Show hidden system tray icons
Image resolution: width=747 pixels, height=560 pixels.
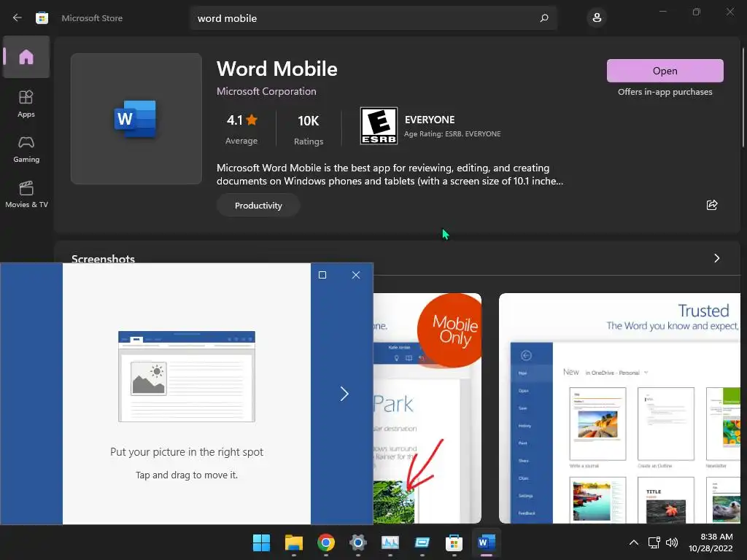pyautogui.click(x=634, y=542)
